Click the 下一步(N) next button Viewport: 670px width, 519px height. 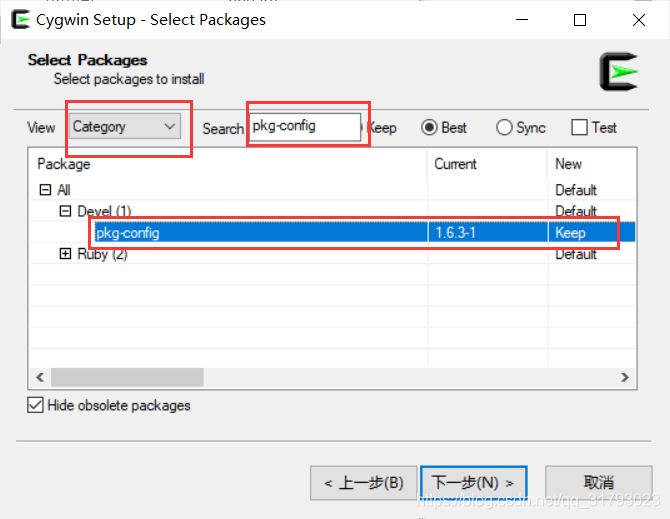(x=473, y=483)
